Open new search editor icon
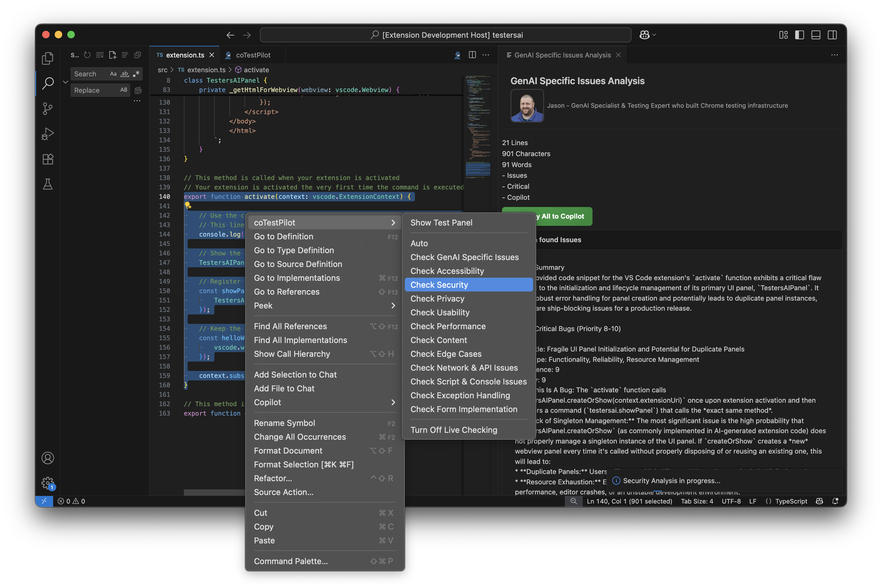Image resolution: width=882 pixels, height=588 pixels. tap(113, 55)
